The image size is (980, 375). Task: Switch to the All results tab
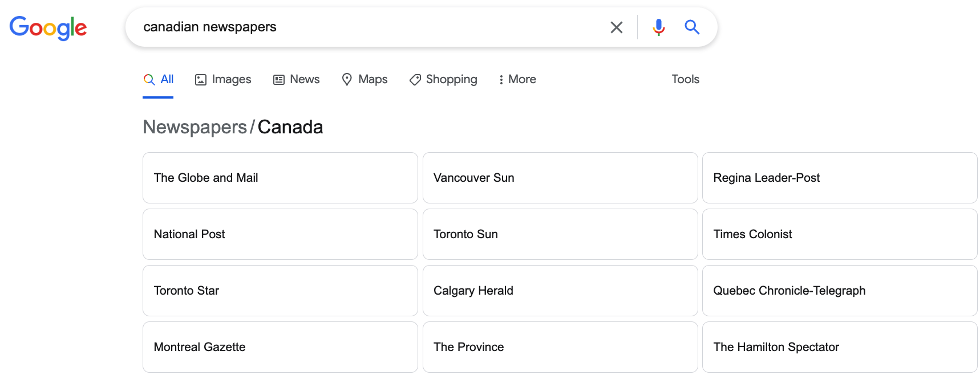click(x=159, y=80)
